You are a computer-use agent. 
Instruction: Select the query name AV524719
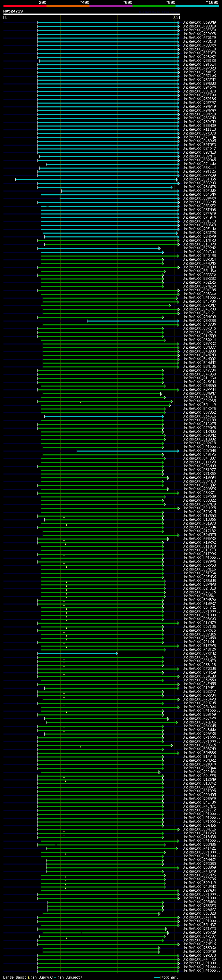13,11
